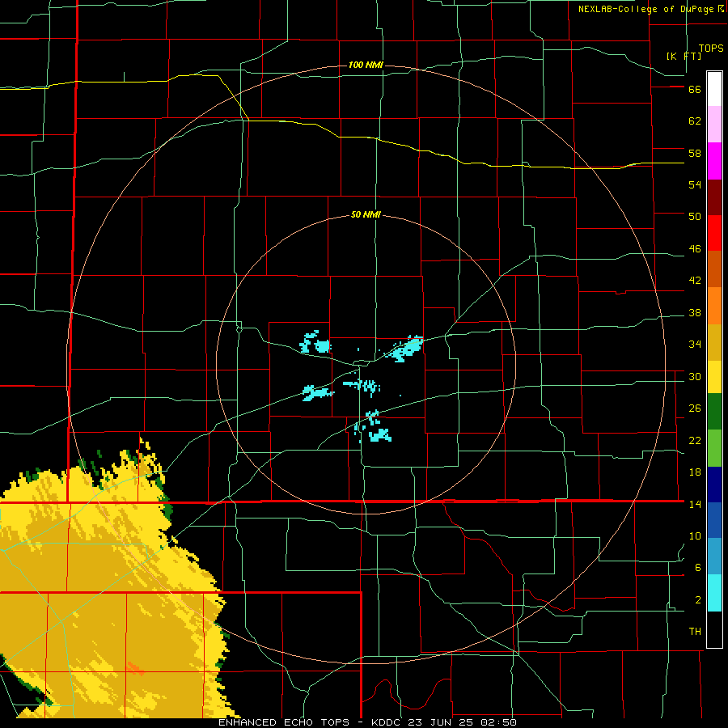
Task: Click the 14 legend value
Action: [x=695, y=504]
